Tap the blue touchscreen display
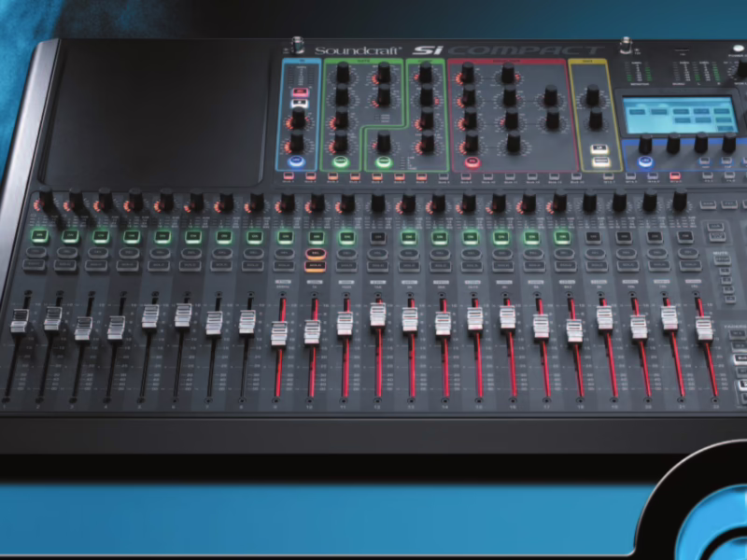The height and width of the screenshot is (560, 747). tap(680, 115)
